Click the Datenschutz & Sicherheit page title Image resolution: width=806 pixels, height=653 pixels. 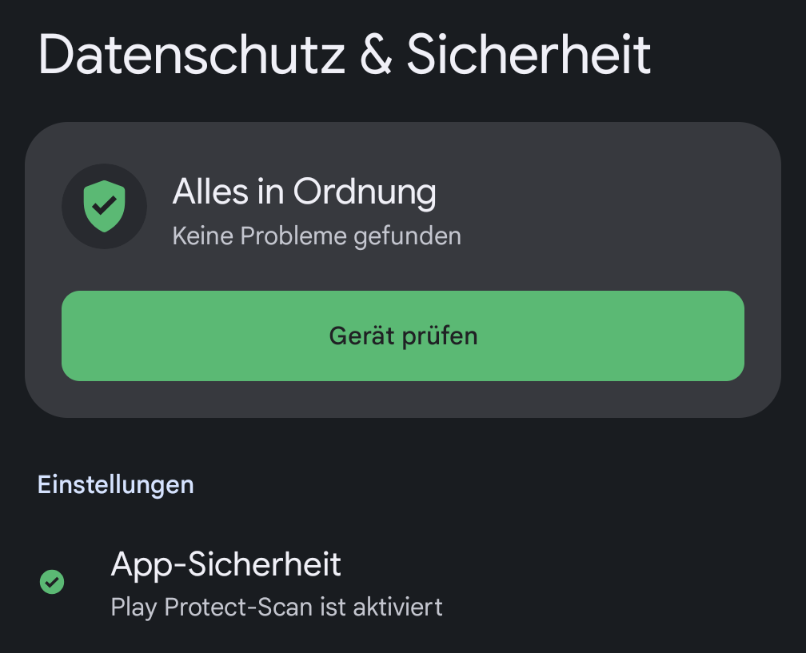click(344, 54)
